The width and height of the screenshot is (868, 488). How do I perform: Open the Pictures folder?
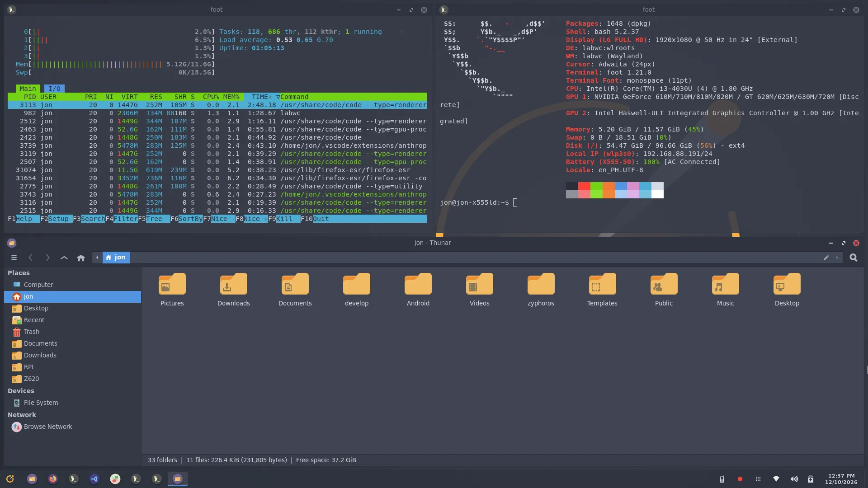click(x=172, y=290)
